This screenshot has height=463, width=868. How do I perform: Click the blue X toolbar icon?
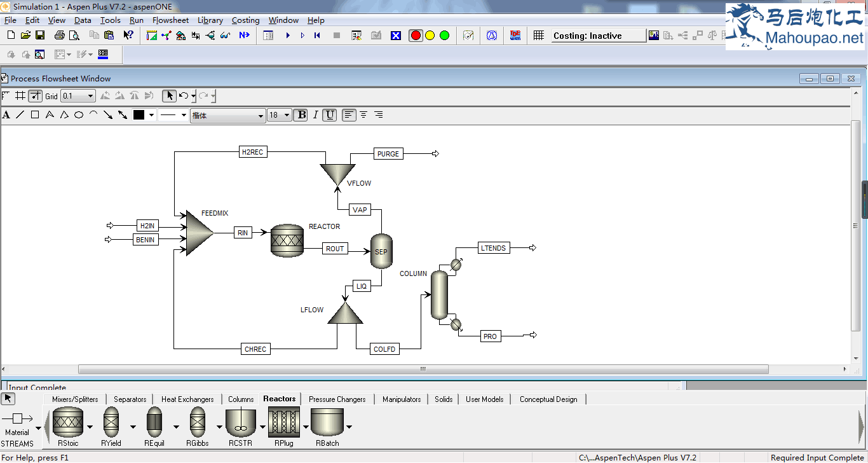point(396,36)
